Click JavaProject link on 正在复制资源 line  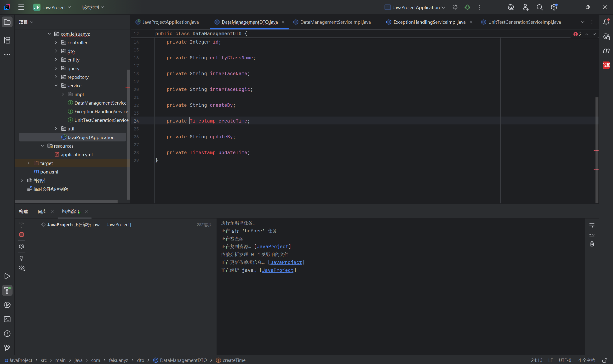(273, 246)
